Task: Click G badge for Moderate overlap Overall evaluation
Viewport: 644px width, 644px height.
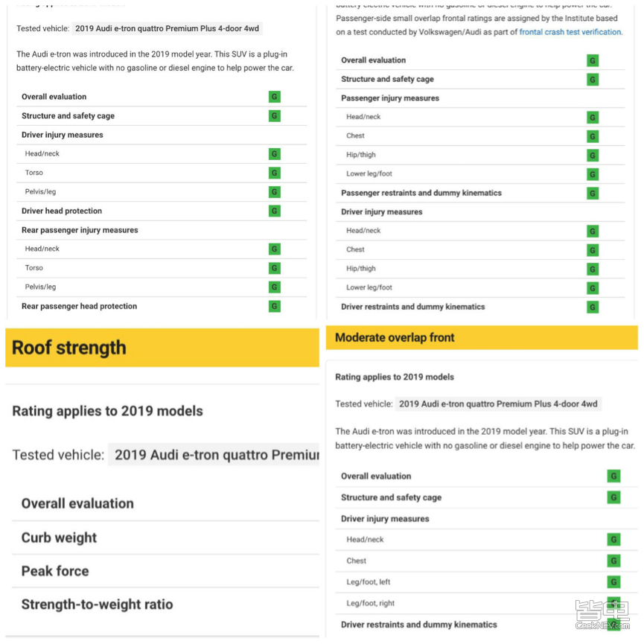Action: coord(613,476)
